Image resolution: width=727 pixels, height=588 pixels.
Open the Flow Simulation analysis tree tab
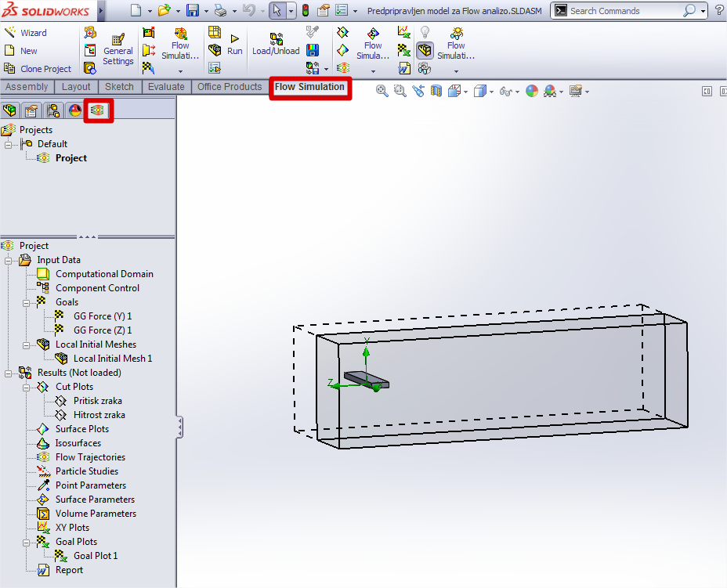[x=98, y=110]
